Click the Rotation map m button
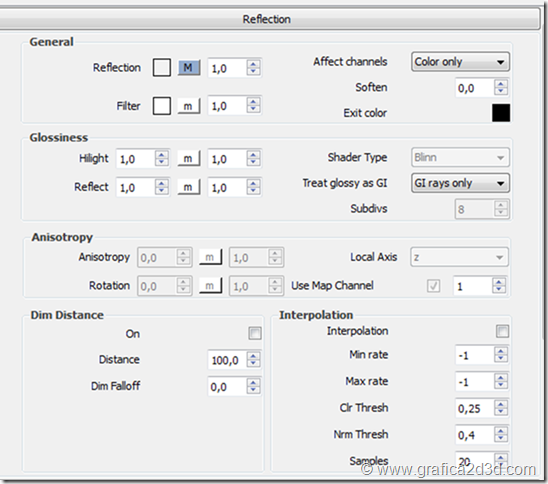The image size is (548, 484). click(x=210, y=286)
